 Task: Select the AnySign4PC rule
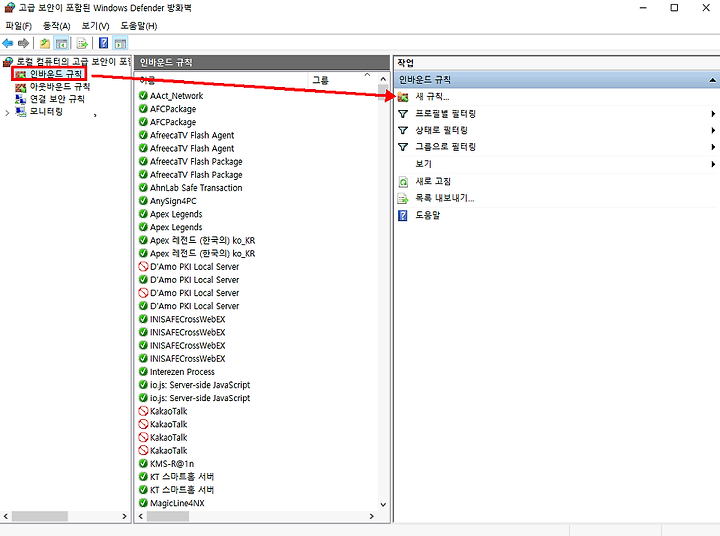[x=173, y=201]
